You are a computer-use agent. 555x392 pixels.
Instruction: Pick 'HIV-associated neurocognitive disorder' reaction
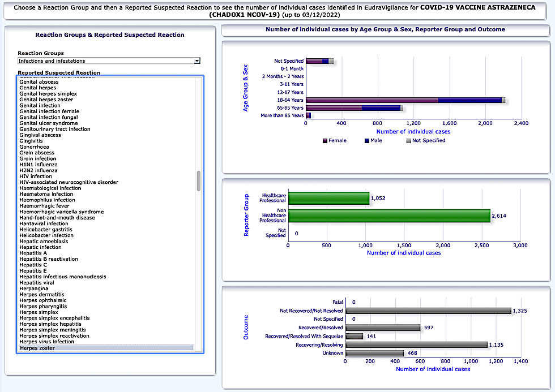coord(69,182)
